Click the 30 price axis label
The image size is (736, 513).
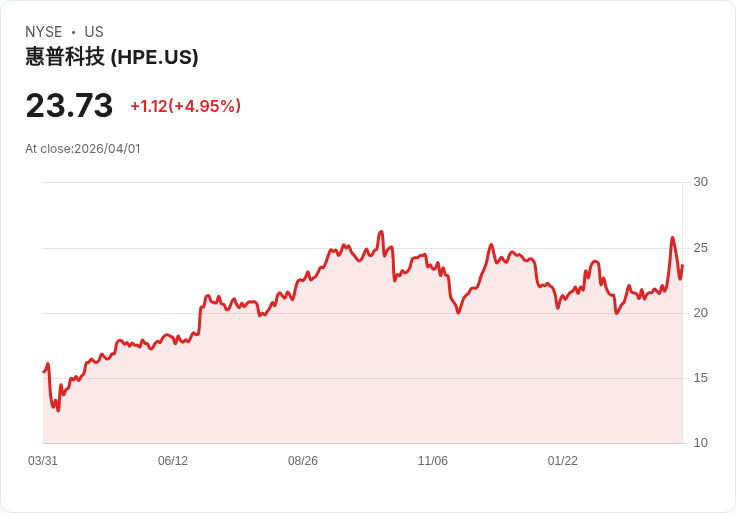click(700, 182)
